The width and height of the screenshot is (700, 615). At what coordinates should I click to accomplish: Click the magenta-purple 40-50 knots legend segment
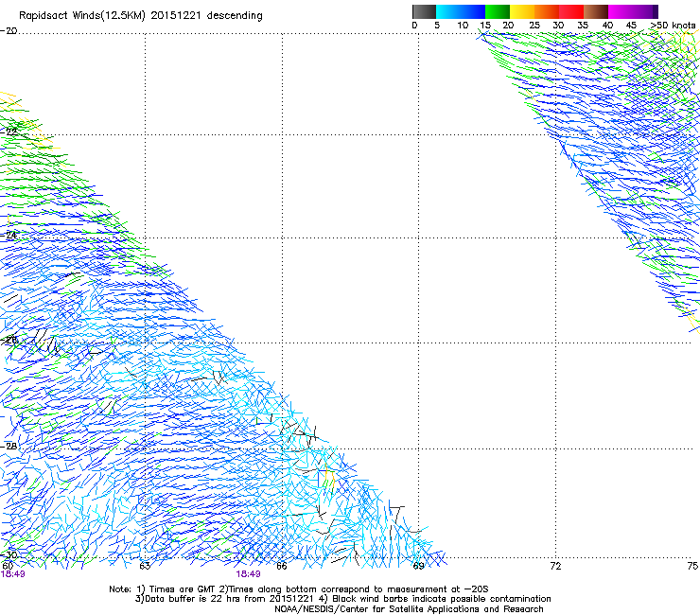tap(633, 11)
